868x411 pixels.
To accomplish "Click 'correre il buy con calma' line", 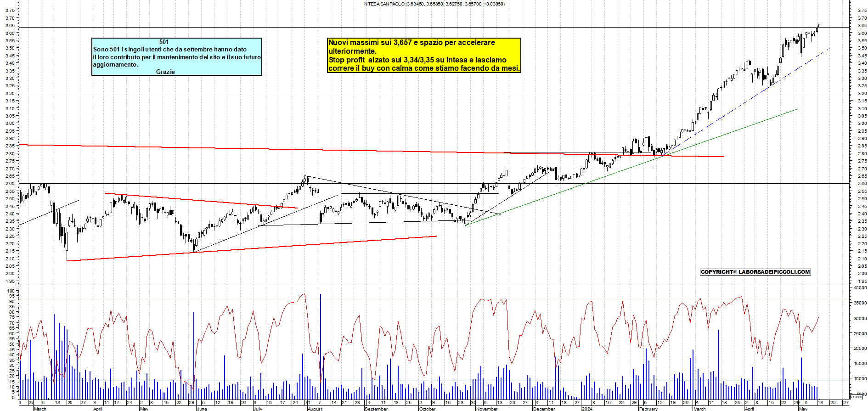I will (x=424, y=68).
